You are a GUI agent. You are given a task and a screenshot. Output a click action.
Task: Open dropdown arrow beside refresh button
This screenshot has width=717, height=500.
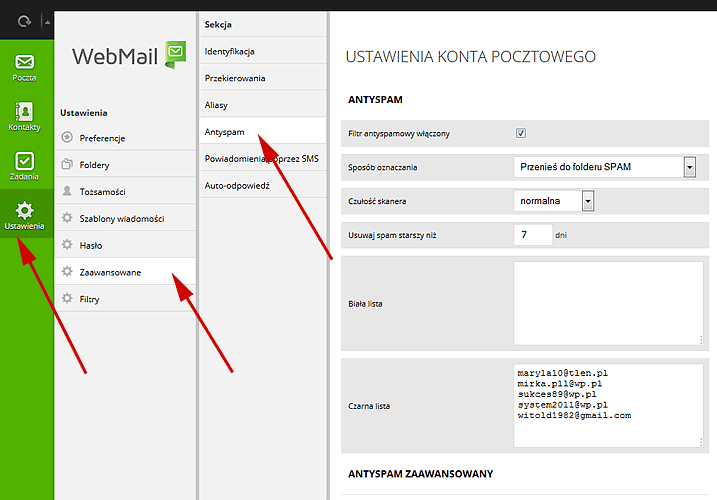47,22
